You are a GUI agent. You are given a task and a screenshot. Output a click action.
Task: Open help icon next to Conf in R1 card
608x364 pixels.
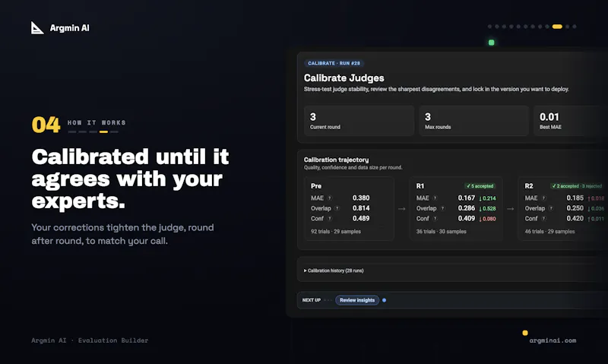pyautogui.click(x=435, y=219)
